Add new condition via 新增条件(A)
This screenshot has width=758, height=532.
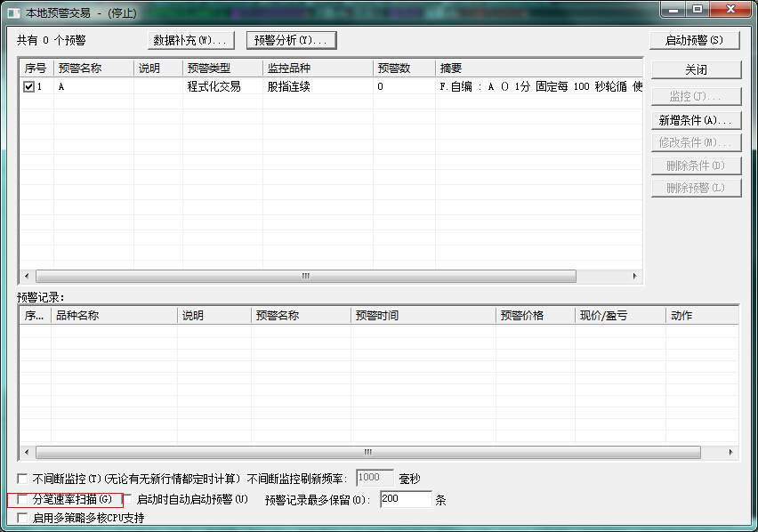[x=696, y=120]
